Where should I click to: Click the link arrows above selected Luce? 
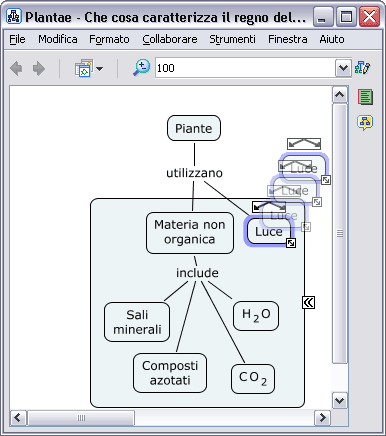[x=269, y=207]
